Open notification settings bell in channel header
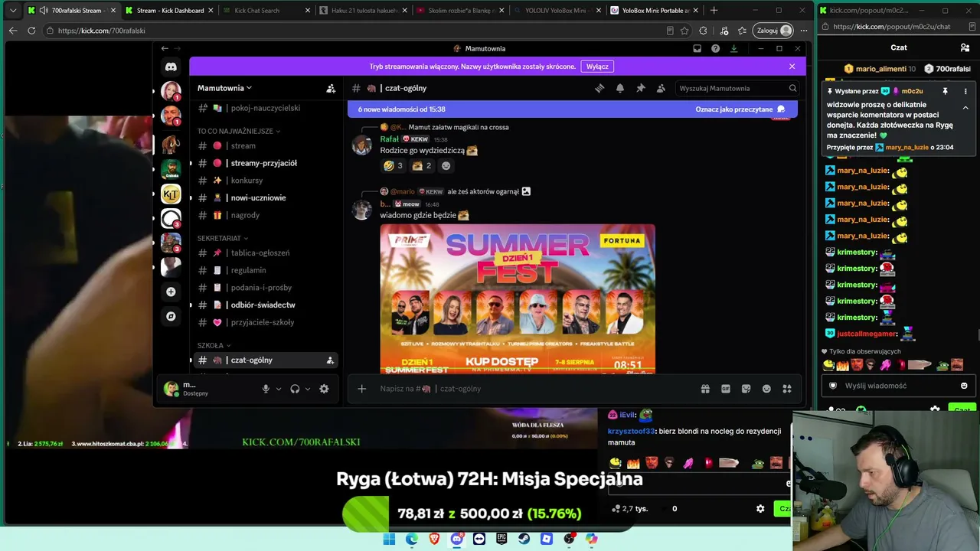The image size is (980, 551). (620, 88)
